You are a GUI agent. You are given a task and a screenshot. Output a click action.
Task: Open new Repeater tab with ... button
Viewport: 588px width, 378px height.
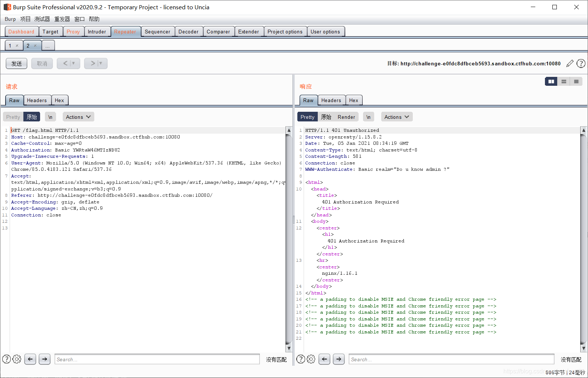click(48, 46)
